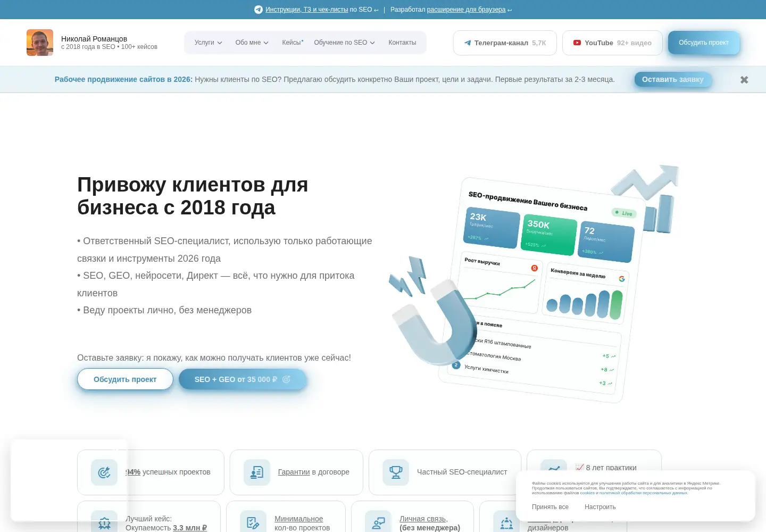Expand the Обо мне dropdown menu
Image resolution: width=766 pixels, height=532 pixels.
click(x=252, y=43)
